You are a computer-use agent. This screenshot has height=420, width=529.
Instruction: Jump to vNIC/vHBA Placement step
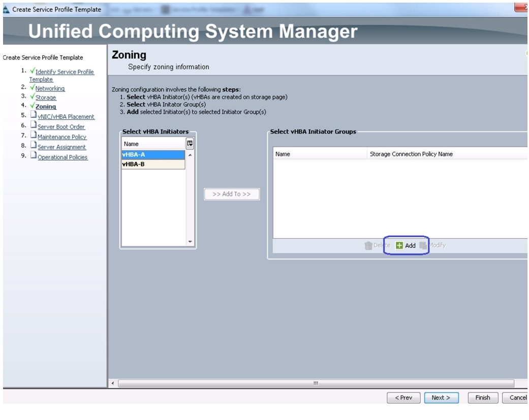[x=66, y=117]
